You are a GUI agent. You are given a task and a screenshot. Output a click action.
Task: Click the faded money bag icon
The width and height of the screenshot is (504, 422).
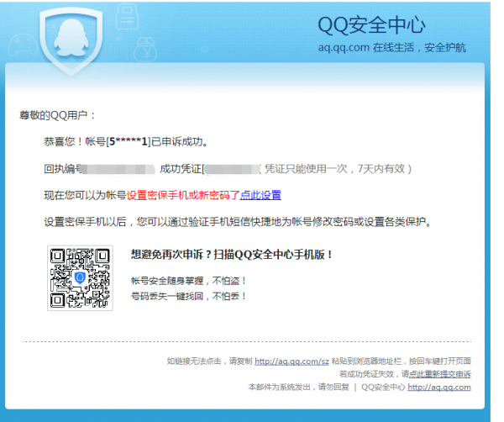tap(145, 50)
